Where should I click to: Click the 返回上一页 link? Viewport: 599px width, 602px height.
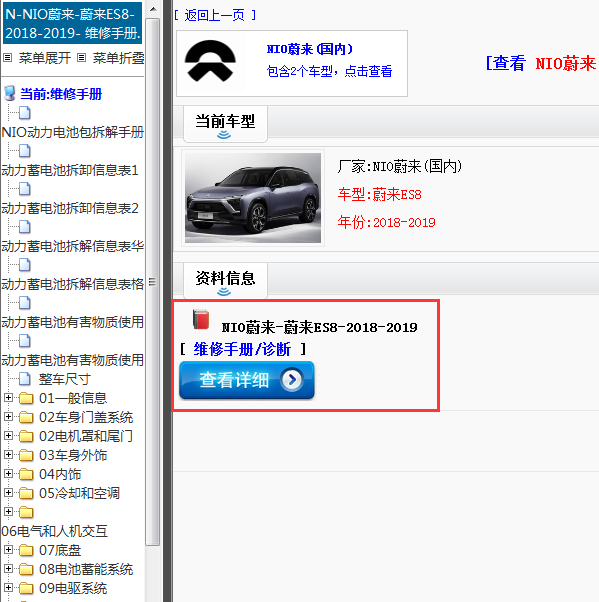(x=215, y=15)
